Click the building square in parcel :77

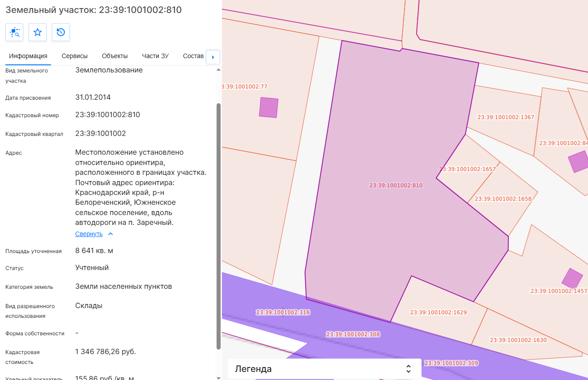click(x=268, y=108)
